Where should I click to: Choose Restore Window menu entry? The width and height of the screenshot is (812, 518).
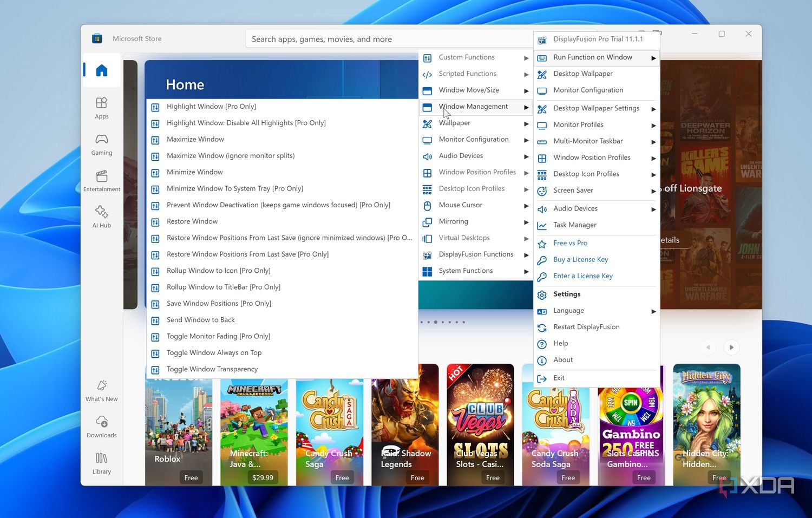[x=281, y=221]
